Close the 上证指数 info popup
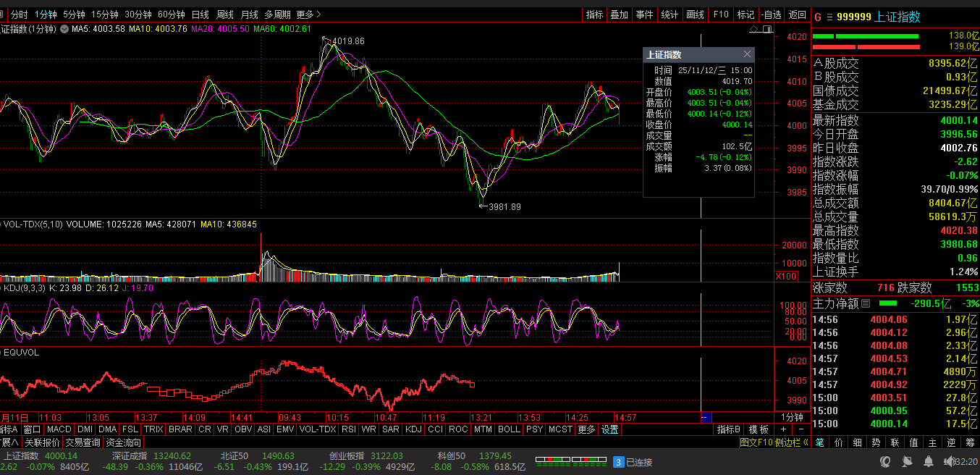The image size is (980, 475). [x=747, y=54]
